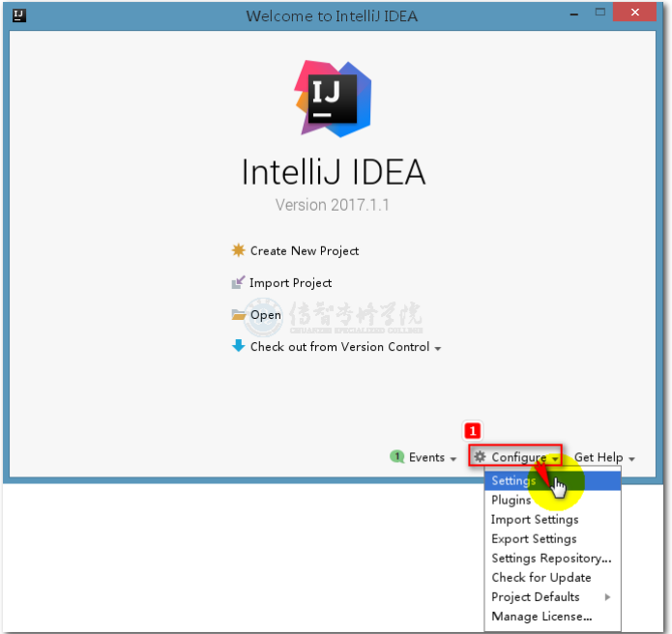
Task: Click the Import Project arrow icon
Action: click(238, 282)
